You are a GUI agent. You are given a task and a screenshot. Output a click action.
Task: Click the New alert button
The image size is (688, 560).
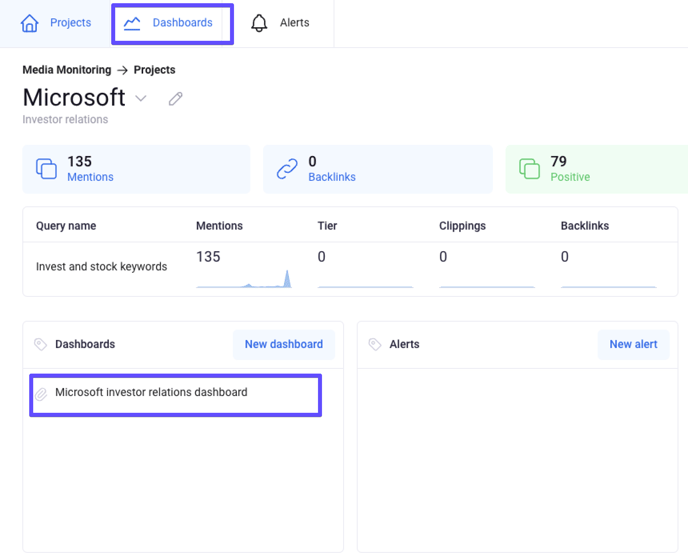(633, 345)
